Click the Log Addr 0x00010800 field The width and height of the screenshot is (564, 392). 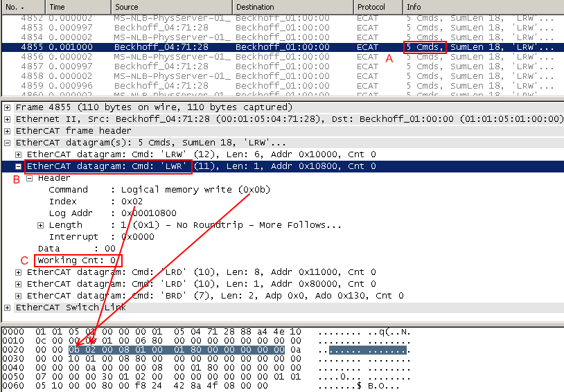(x=112, y=213)
